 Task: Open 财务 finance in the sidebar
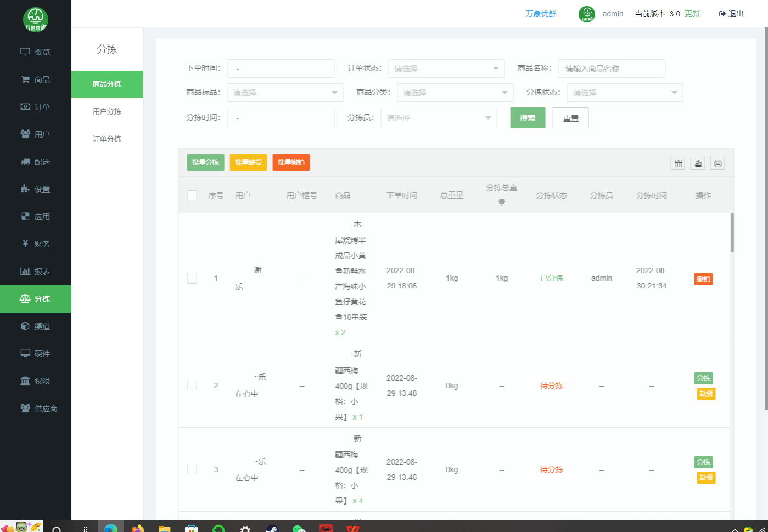pyautogui.click(x=36, y=244)
